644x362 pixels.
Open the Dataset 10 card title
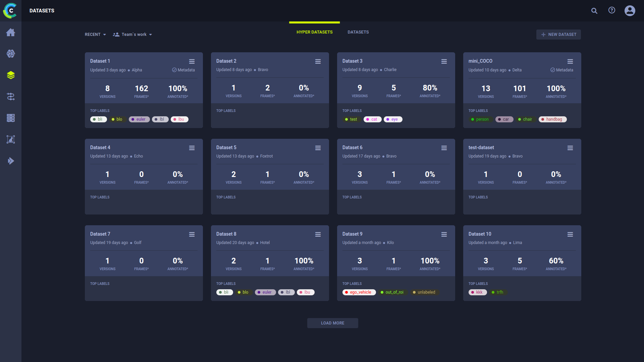point(480,234)
